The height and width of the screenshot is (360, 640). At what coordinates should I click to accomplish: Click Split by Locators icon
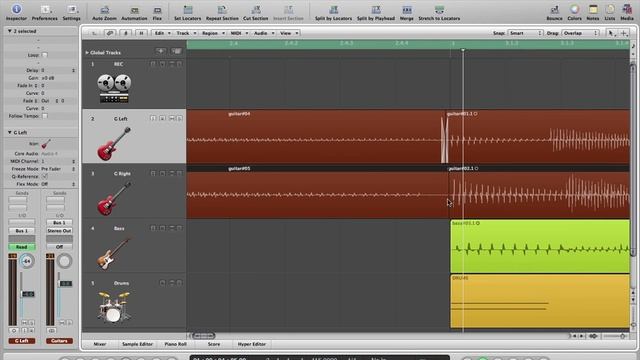[333, 9]
